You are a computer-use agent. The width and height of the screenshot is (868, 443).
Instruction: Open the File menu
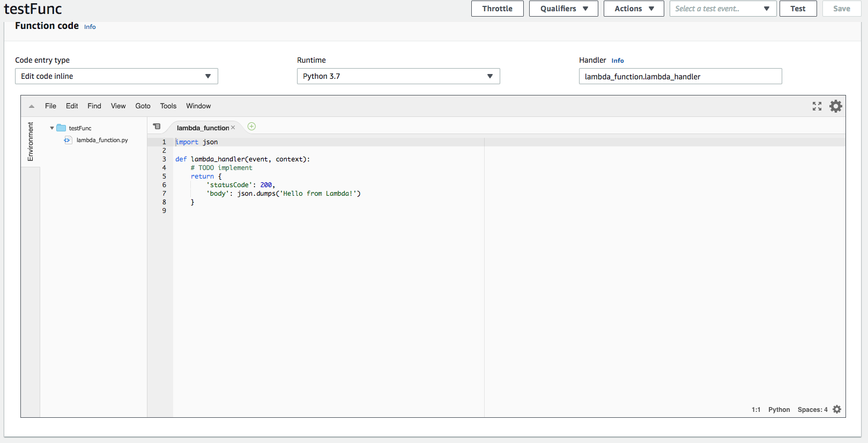click(50, 106)
